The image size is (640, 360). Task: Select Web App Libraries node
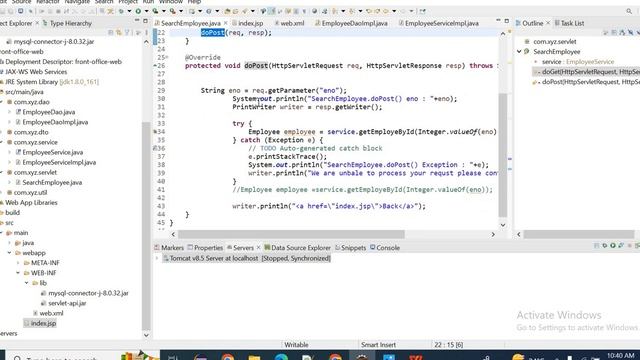tap(31, 202)
